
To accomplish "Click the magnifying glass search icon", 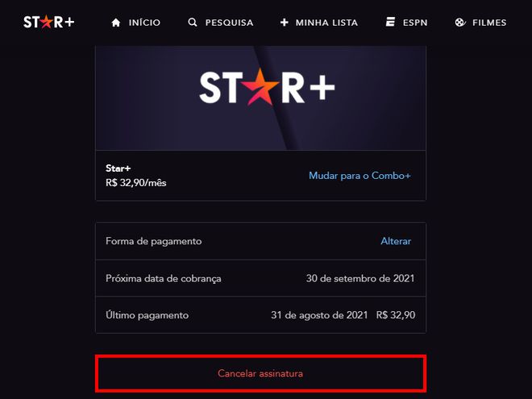I will click(x=193, y=23).
